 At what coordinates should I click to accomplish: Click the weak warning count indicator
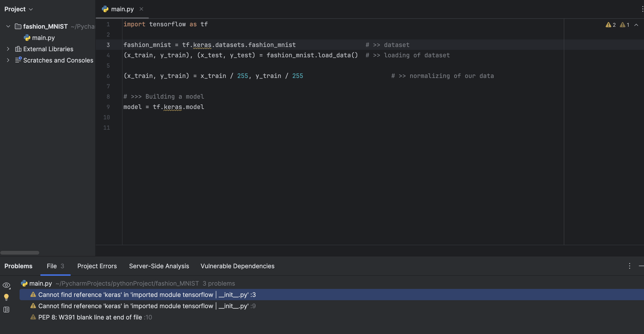coord(624,25)
